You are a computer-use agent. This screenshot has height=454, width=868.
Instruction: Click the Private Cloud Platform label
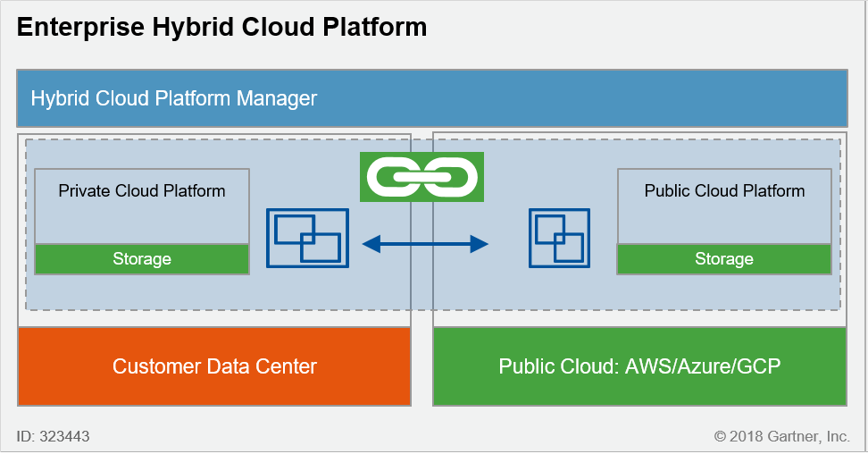pos(142,190)
